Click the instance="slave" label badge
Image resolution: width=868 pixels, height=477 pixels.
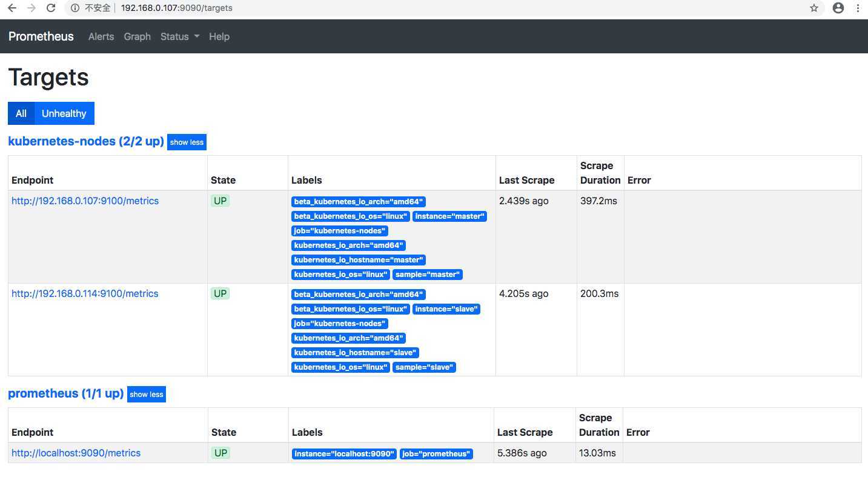(x=446, y=309)
